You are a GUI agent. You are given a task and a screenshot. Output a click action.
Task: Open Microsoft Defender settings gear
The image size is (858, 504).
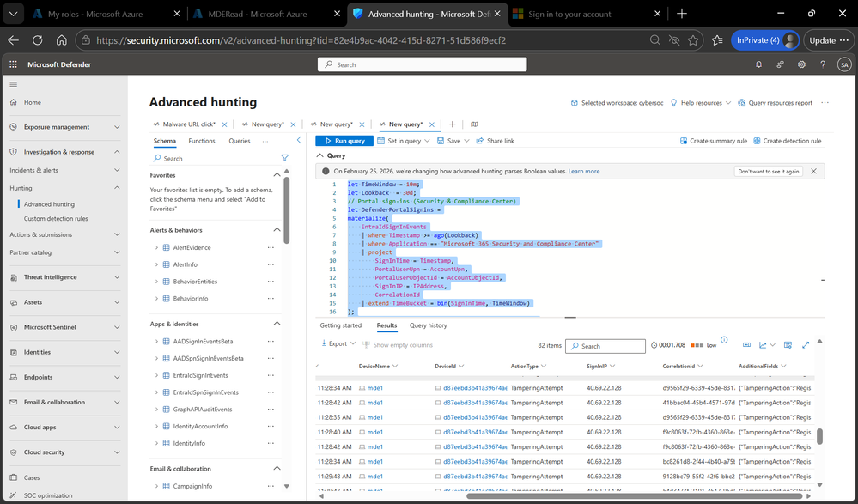[800, 64]
